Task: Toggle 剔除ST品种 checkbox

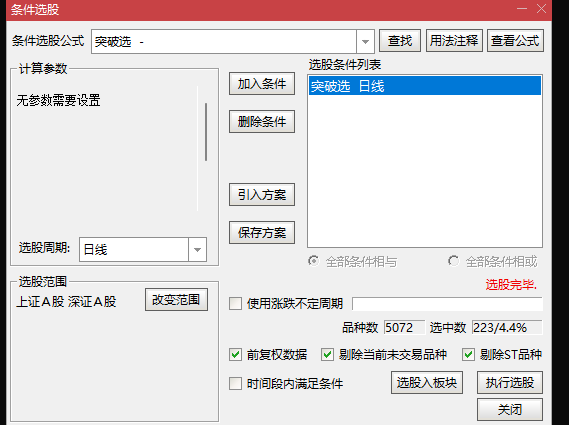Action: click(x=468, y=354)
